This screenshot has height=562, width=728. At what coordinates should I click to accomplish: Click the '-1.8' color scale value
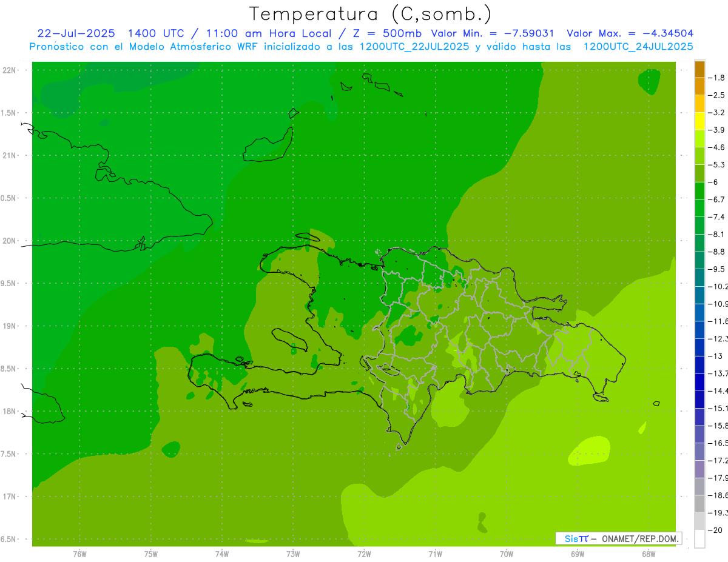tap(717, 78)
